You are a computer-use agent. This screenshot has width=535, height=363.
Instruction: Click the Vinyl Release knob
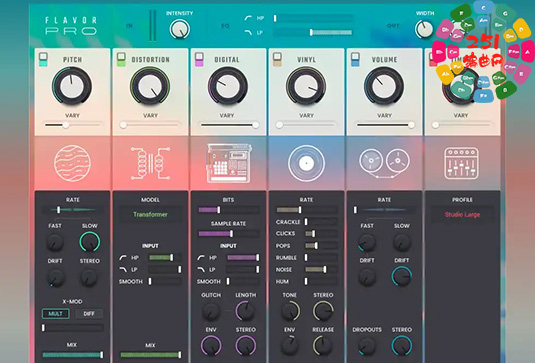pyautogui.click(x=323, y=345)
